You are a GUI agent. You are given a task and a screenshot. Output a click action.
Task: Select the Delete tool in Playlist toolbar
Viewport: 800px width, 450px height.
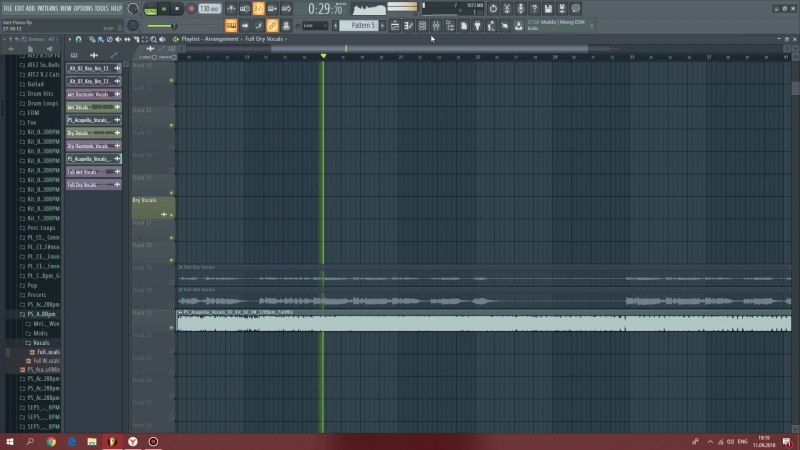point(109,39)
